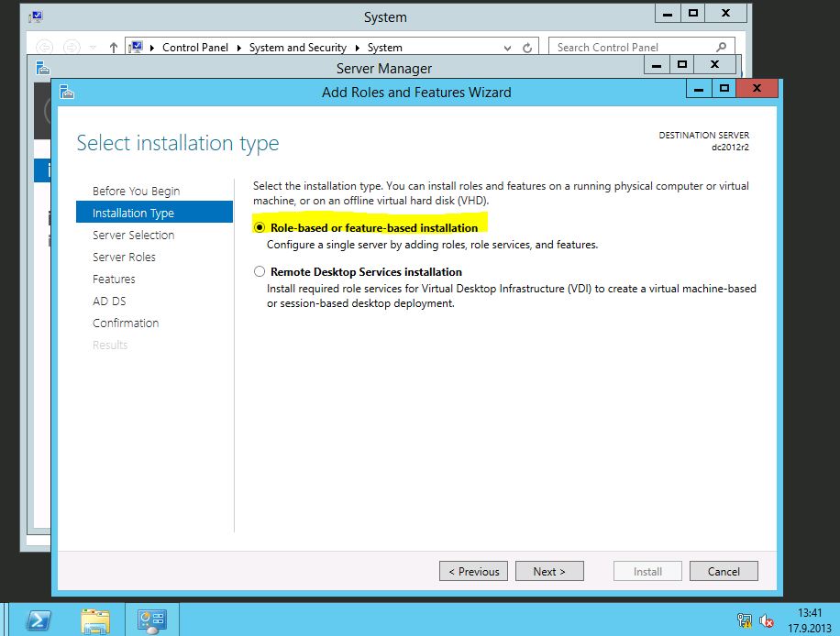Click the Control Panel address bar icon
The image size is (840, 636).
click(x=136, y=47)
